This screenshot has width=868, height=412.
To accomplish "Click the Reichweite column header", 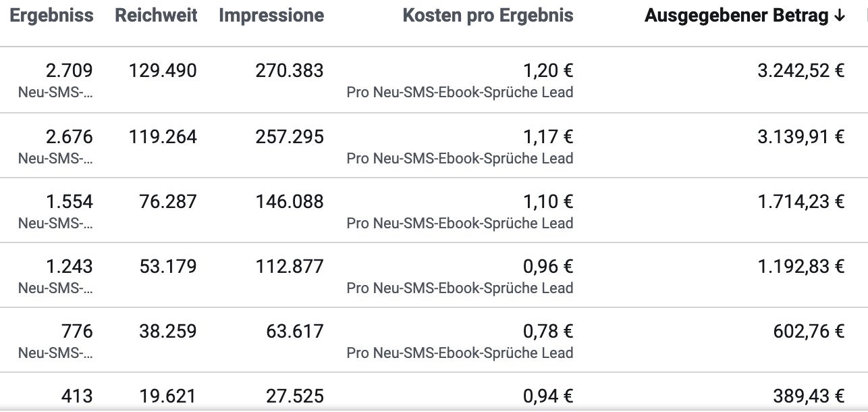I will click(x=156, y=16).
